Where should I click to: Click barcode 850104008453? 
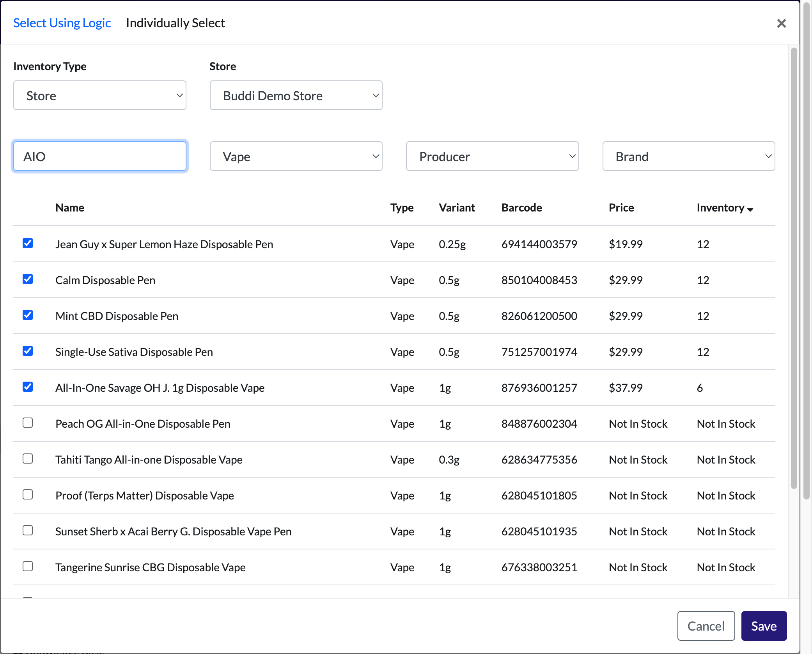pyautogui.click(x=539, y=280)
